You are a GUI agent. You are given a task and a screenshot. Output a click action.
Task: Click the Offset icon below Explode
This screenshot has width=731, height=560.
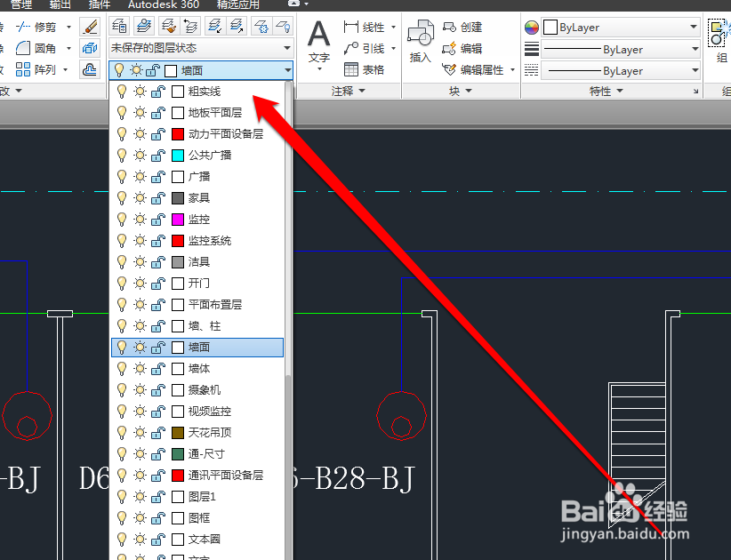(90, 70)
